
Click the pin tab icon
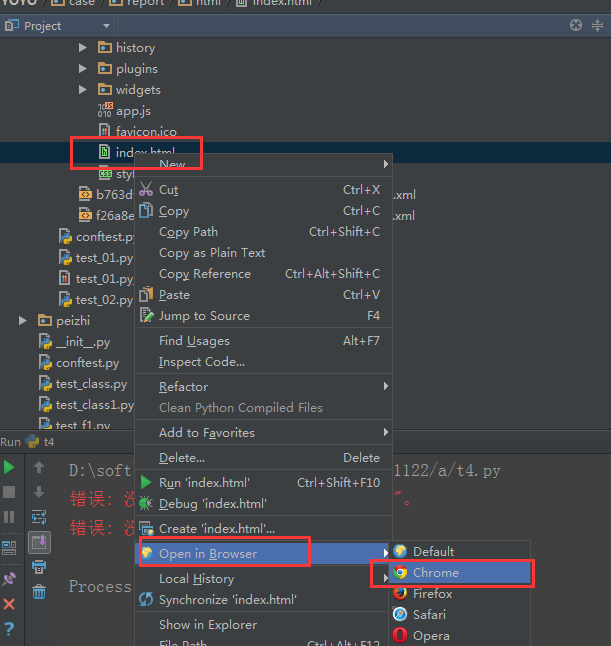9,579
